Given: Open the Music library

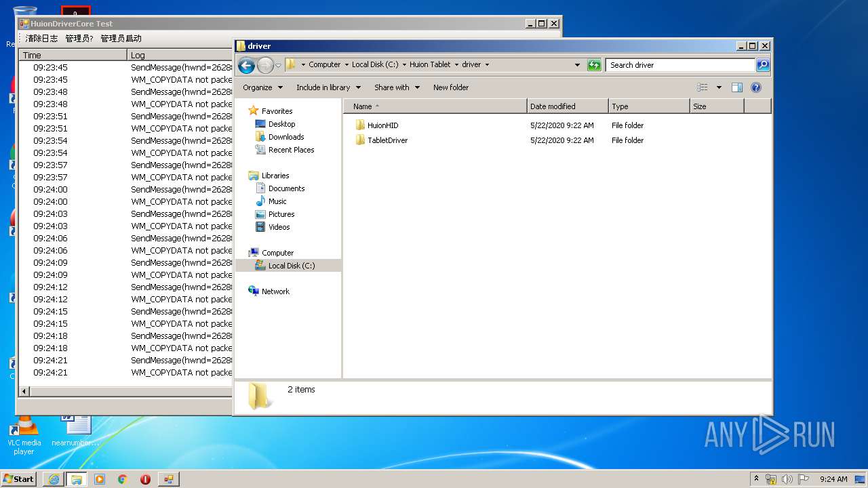Looking at the screenshot, I should click(277, 201).
